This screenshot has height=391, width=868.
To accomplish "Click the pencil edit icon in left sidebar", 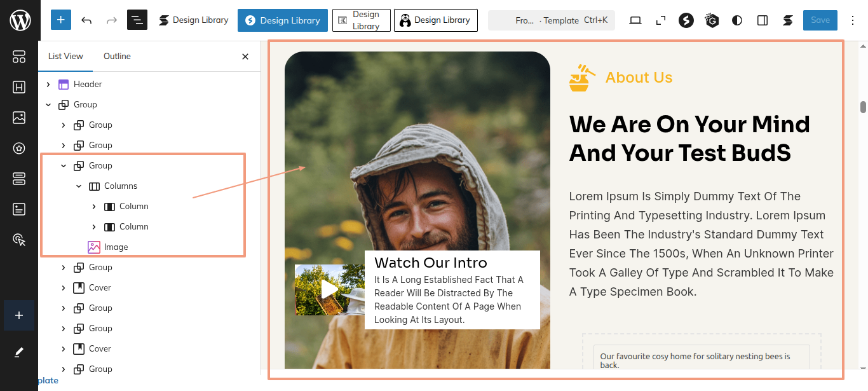I will (x=19, y=352).
